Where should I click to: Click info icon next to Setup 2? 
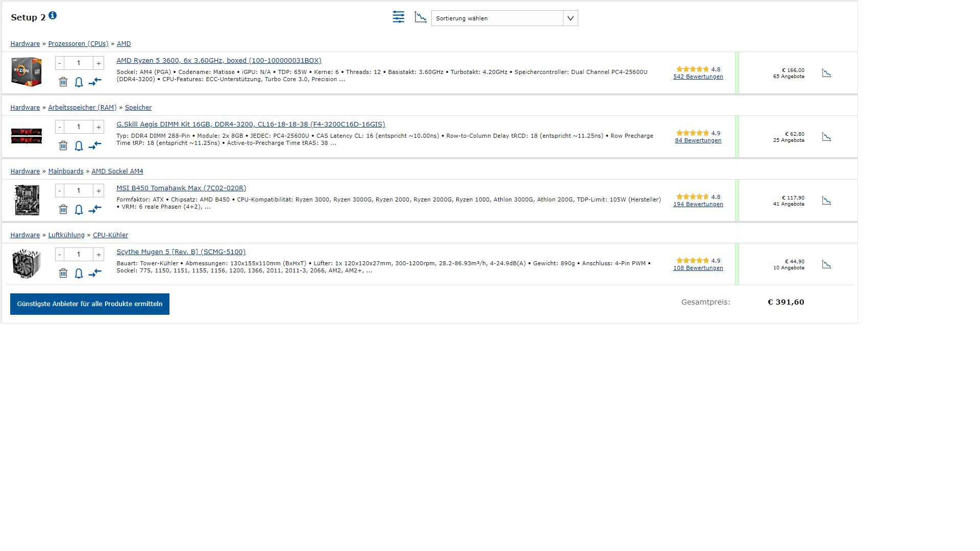click(x=53, y=16)
